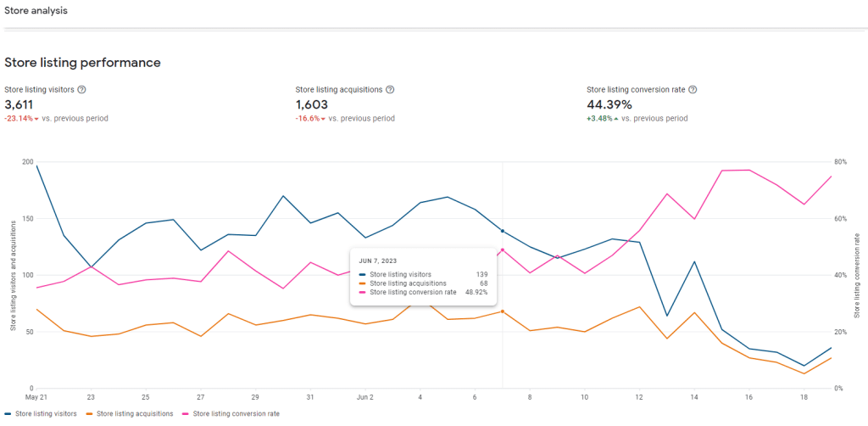The image size is (868, 426).
Task: Click the 60% right y-axis label
Action: tap(841, 218)
